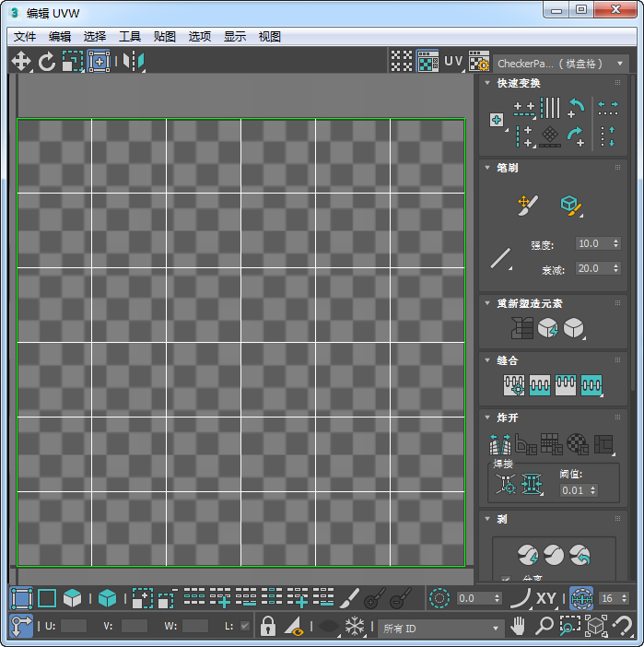Screen dimensions: 644x647
Task: Select the Rotate tool
Action: (x=47, y=62)
